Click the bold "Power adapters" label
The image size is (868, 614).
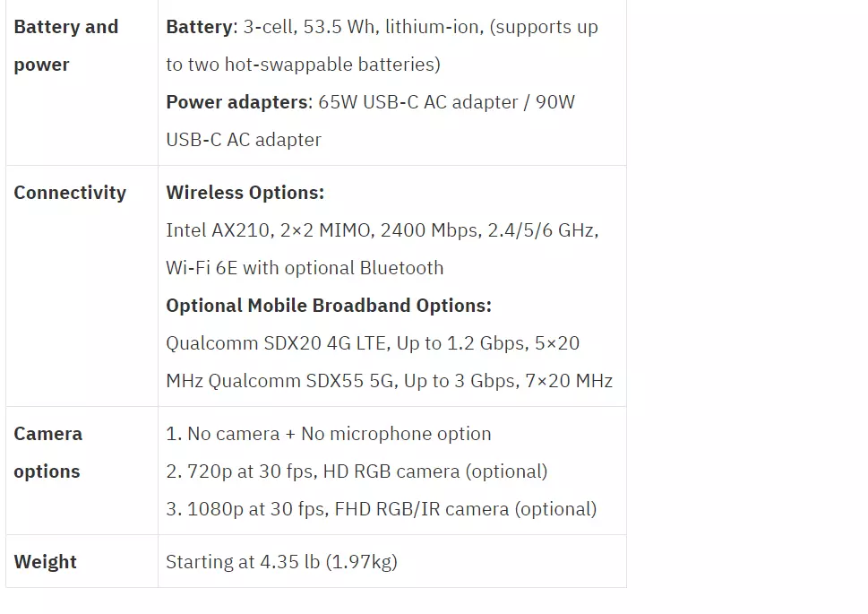(236, 102)
